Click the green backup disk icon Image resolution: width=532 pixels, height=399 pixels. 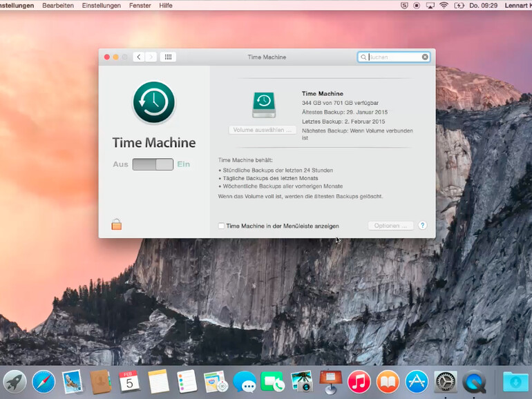coord(264,105)
